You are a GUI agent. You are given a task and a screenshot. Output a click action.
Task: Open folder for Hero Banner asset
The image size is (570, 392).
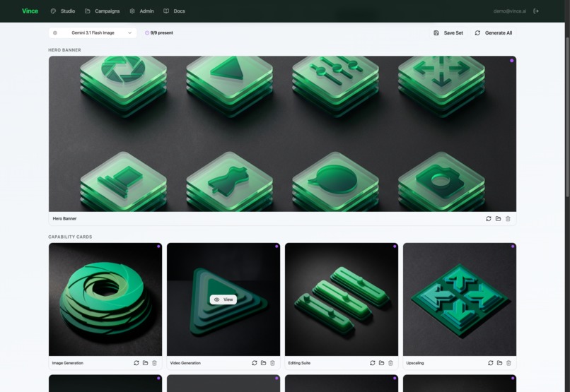point(499,218)
